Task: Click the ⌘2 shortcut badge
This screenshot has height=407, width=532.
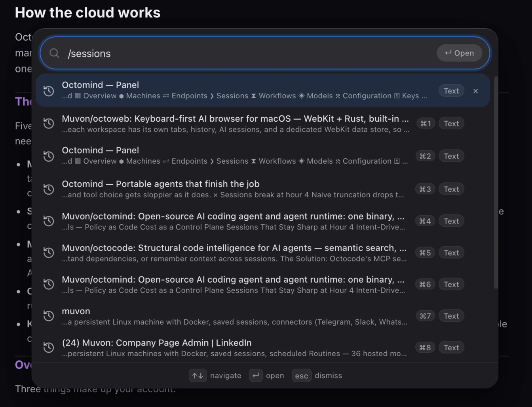Action: [425, 156]
